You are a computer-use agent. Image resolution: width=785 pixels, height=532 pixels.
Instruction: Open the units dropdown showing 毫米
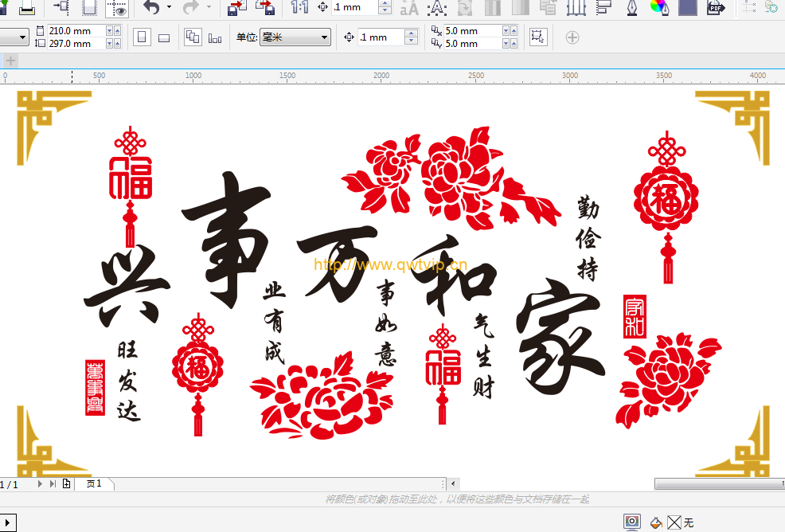295,37
